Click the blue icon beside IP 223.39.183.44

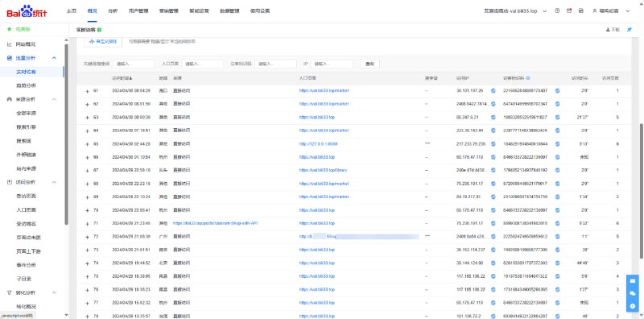[x=493, y=130]
